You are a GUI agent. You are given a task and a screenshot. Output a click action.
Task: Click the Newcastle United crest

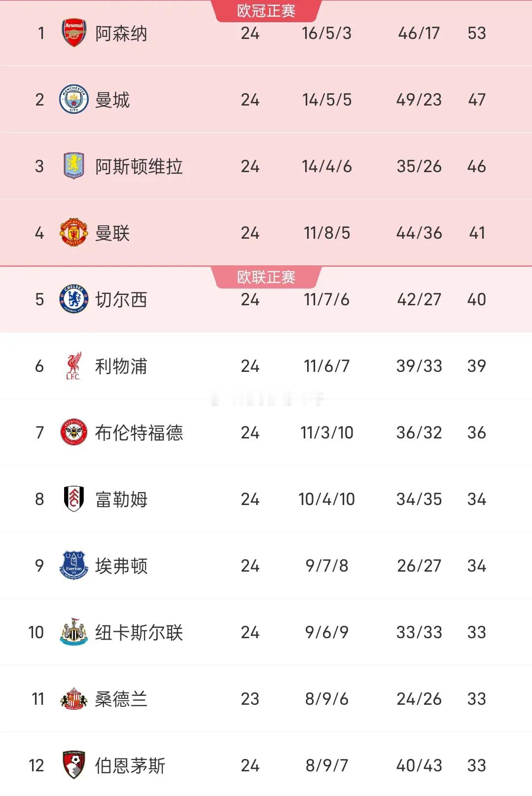(x=74, y=632)
